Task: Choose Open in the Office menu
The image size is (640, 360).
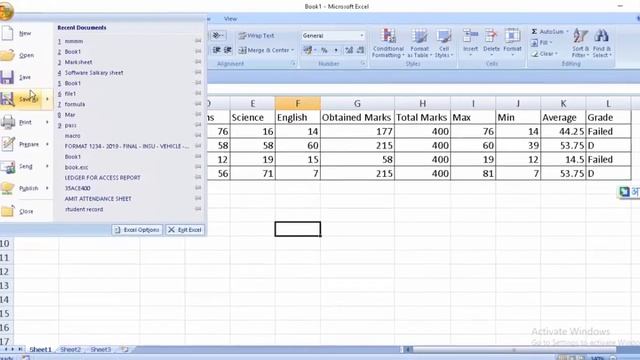Action: pos(27,55)
